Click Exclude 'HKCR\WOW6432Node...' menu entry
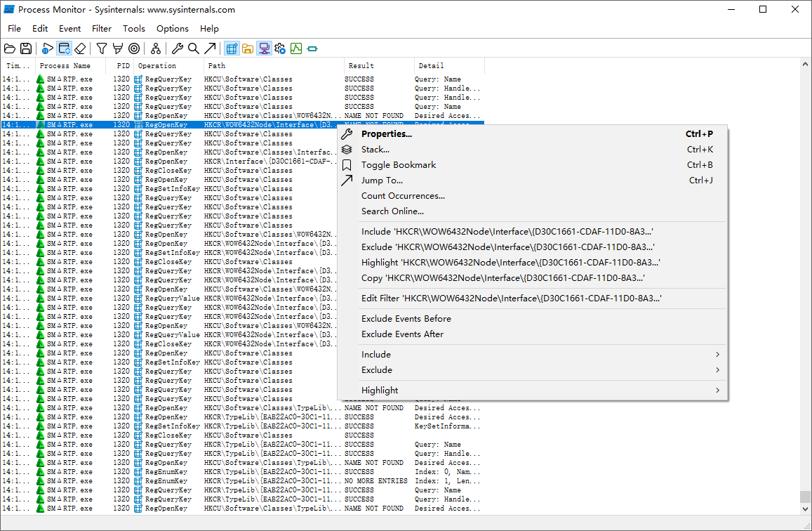The image size is (812, 531). [x=533, y=247]
